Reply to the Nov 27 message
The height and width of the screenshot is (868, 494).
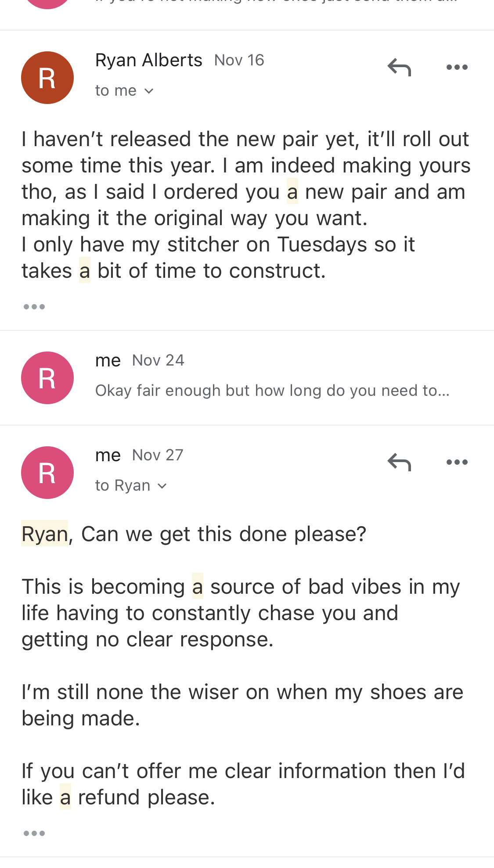pyautogui.click(x=399, y=462)
